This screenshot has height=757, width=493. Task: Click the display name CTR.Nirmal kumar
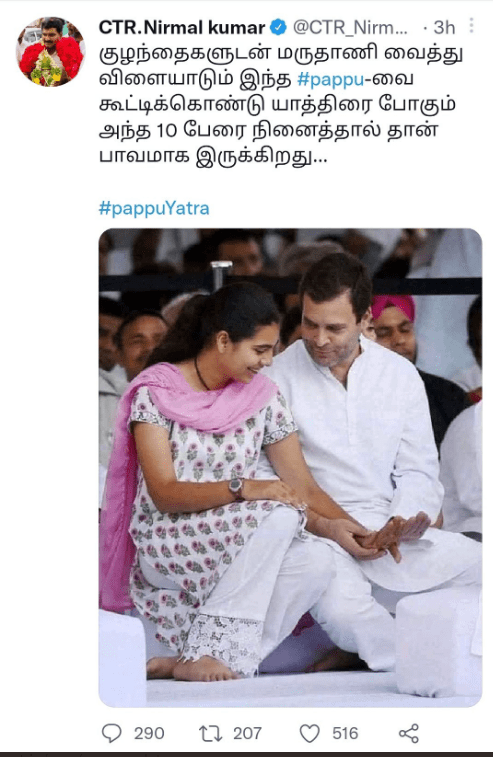[x=182, y=28]
